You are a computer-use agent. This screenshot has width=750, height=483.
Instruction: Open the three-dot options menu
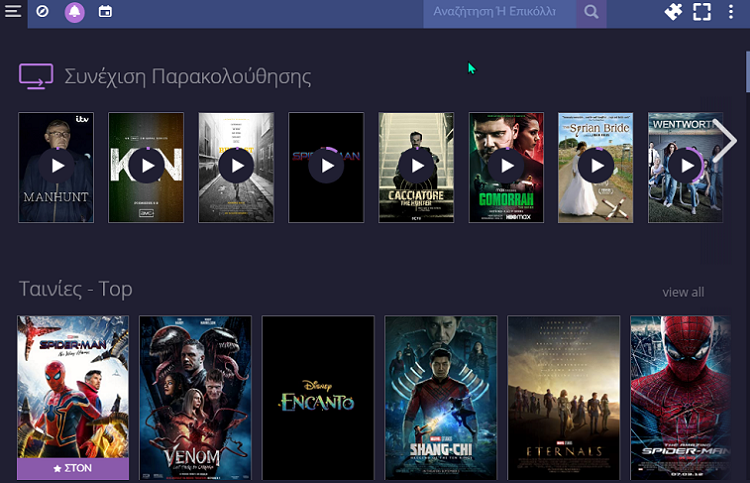click(731, 11)
